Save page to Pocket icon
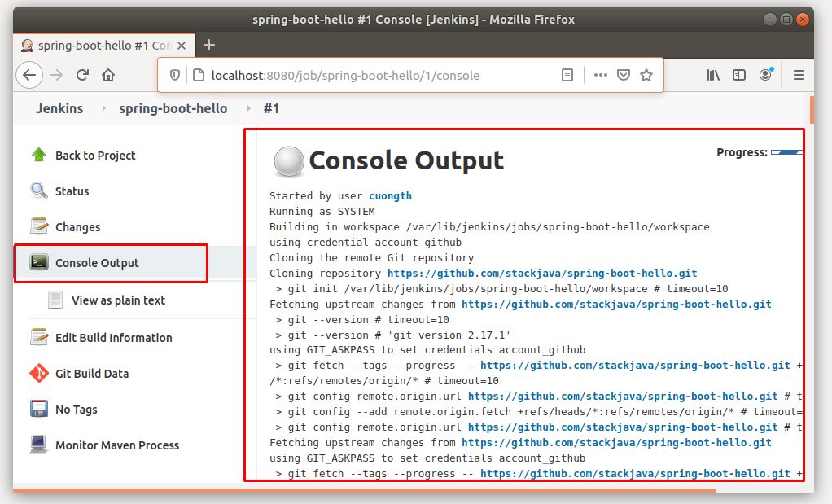The image size is (832, 504). tap(624, 76)
